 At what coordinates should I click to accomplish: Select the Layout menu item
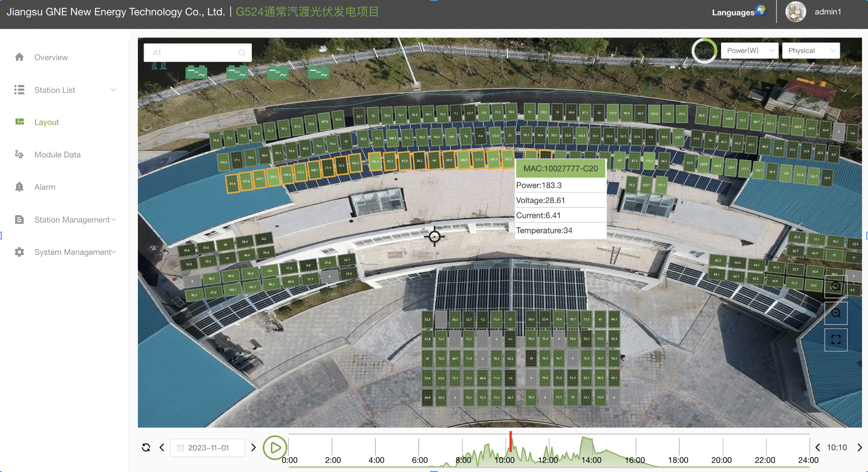point(46,121)
